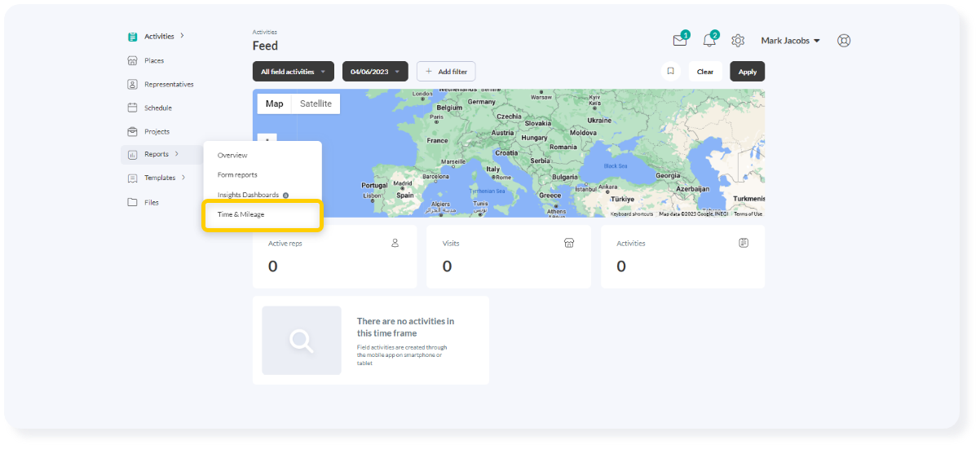Switch the map to Satellite view
Viewport: 980px width, 449px height.
pyautogui.click(x=316, y=103)
